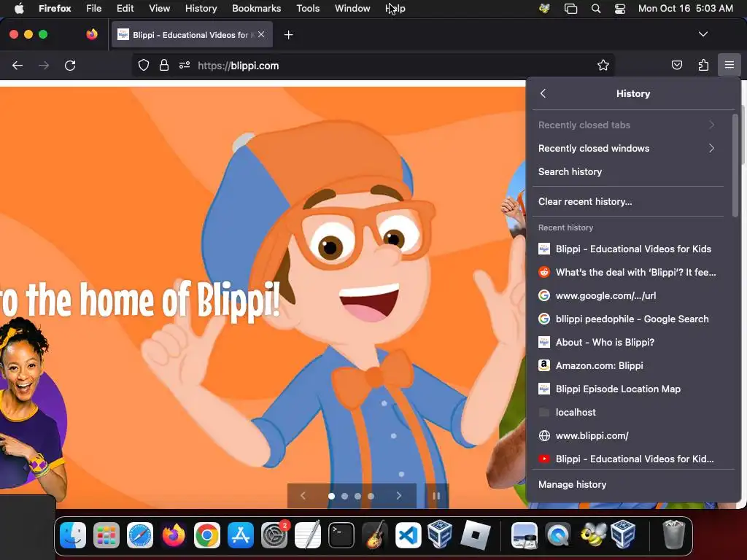This screenshot has width=747, height=560.
Task: Jump to the second carousel dot
Action: pos(344,496)
